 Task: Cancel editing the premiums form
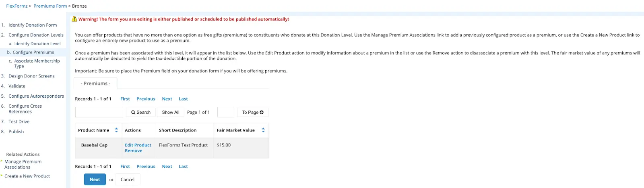[128, 180]
